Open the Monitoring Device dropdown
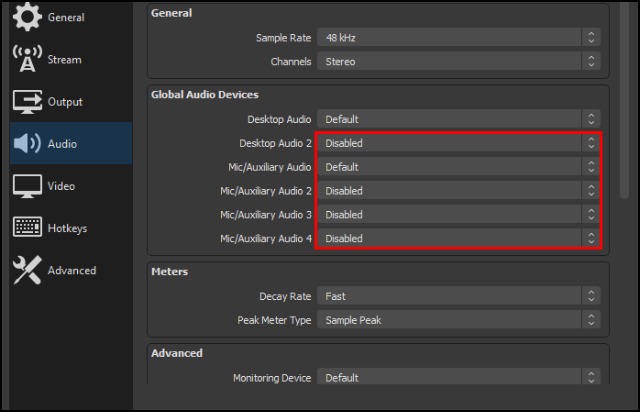640x412 pixels. pos(458,377)
